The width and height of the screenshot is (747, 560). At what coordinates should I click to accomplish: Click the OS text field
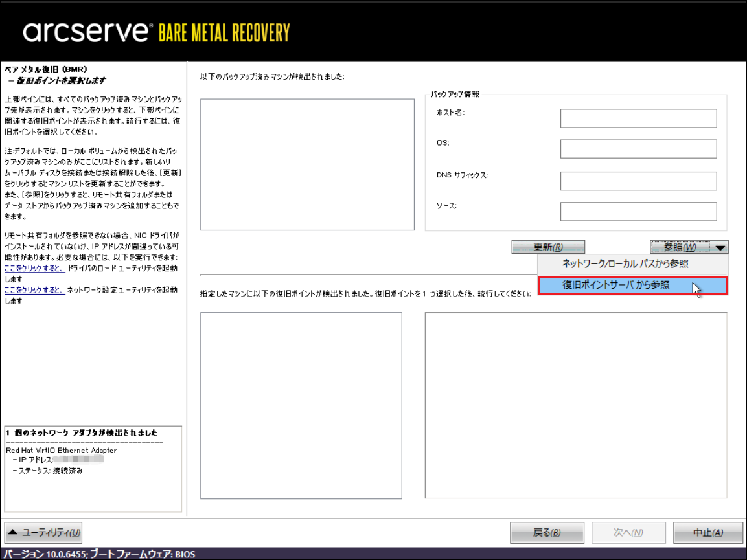point(638,149)
